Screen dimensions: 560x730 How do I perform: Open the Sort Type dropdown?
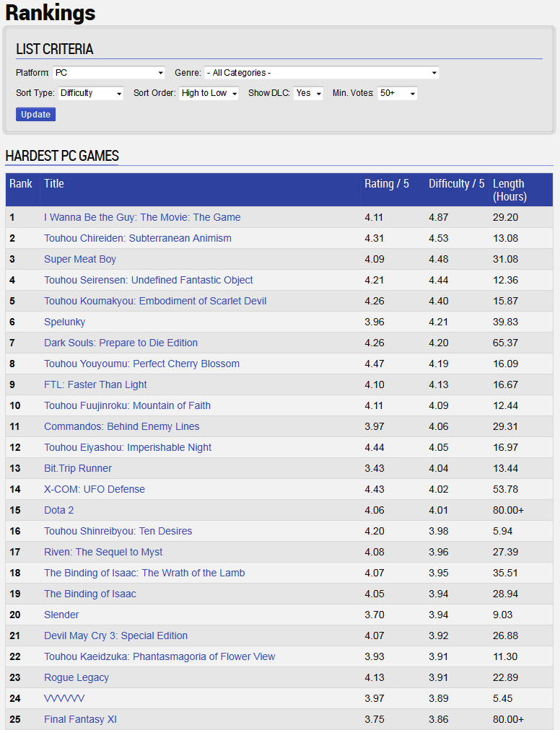click(x=90, y=93)
